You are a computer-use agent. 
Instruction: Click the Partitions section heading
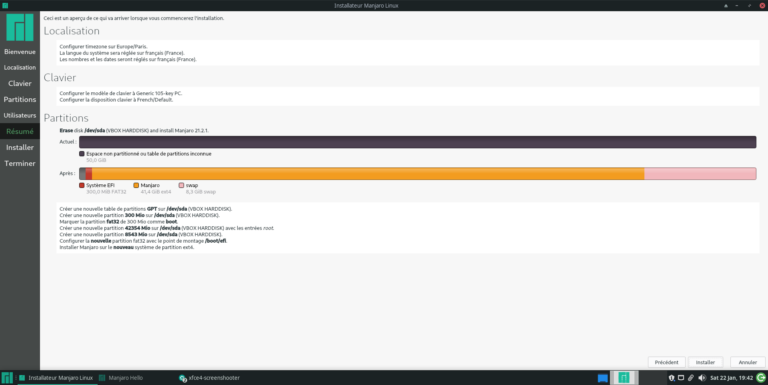coord(66,118)
